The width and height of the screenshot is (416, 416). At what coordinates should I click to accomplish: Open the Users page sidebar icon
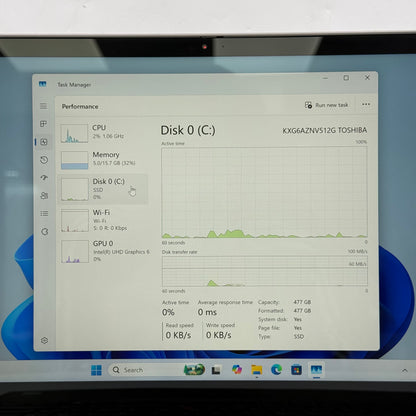coord(44,196)
